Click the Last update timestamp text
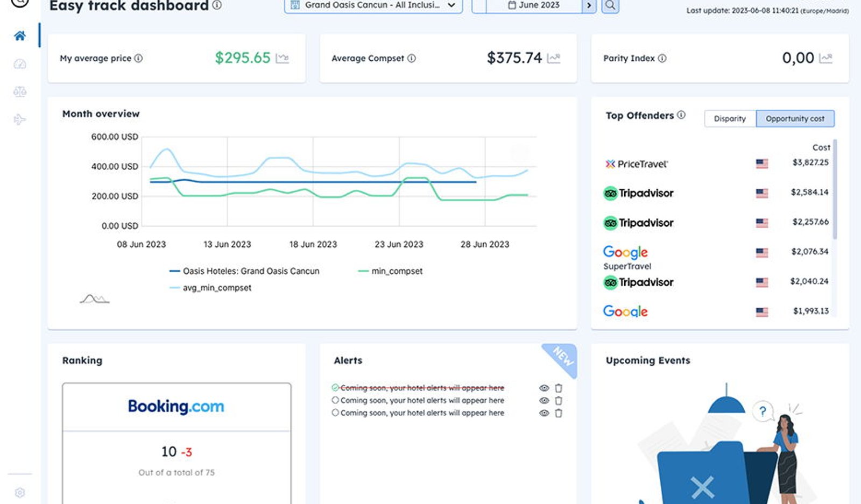This screenshot has width=861, height=504. point(767,11)
